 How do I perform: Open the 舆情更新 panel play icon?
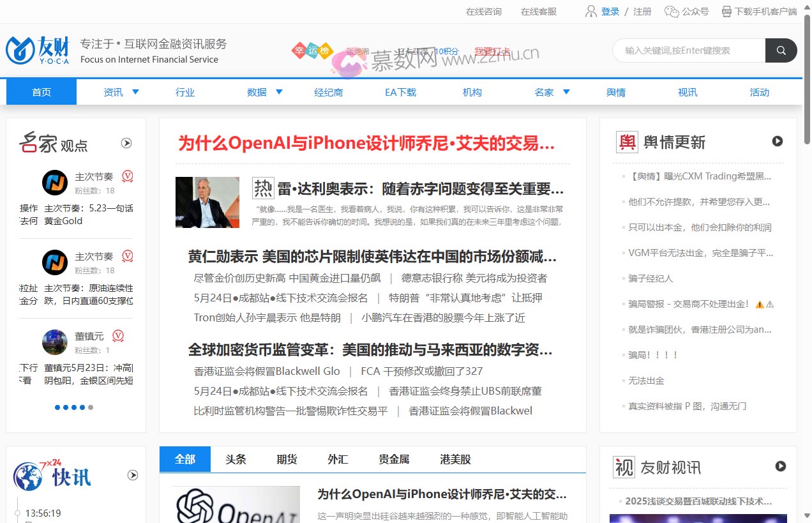(x=778, y=141)
